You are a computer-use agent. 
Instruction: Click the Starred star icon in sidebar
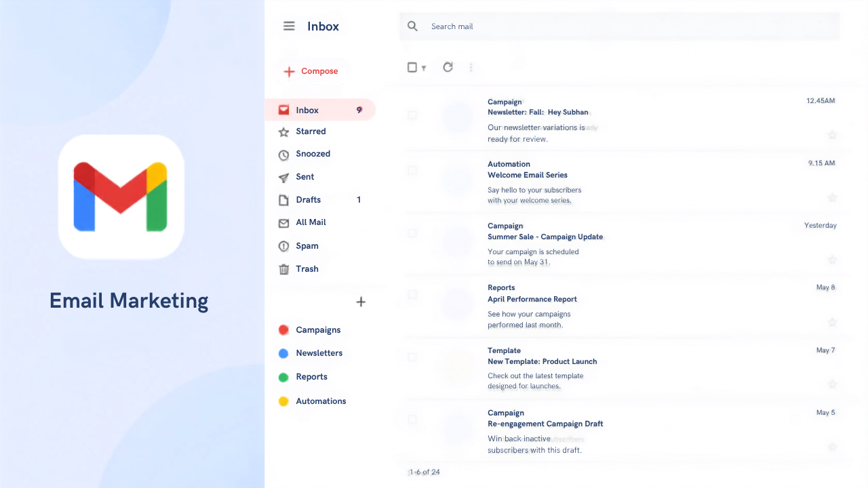click(283, 132)
